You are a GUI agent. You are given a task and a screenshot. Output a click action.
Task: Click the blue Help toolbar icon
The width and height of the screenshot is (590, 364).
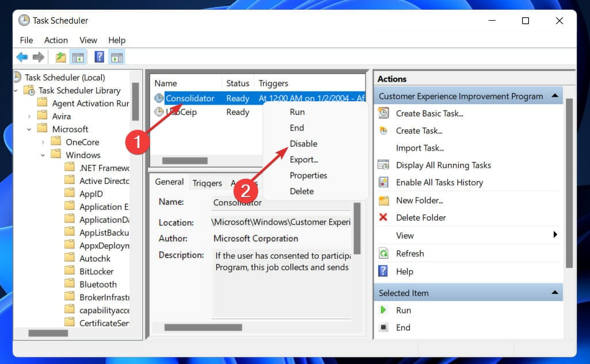[x=100, y=57]
